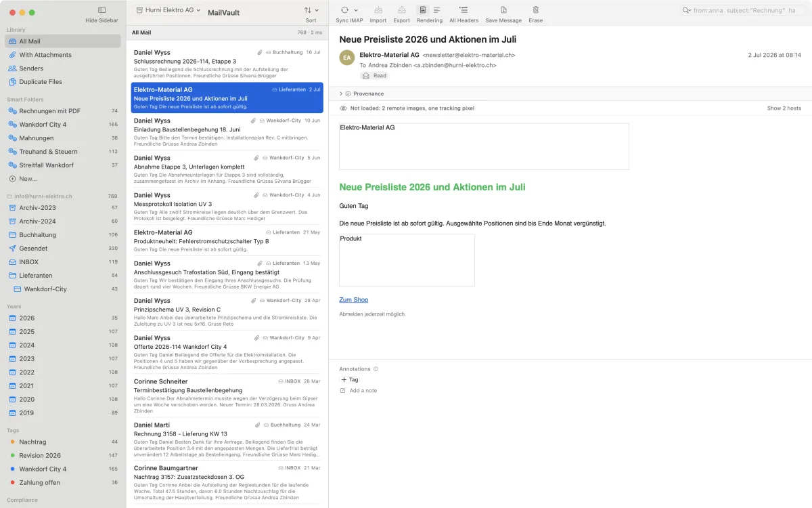The width and height of the screenshot is (812, 508).
Task: Open the Gesendet mailbox
Action: (x=63, y=249)
